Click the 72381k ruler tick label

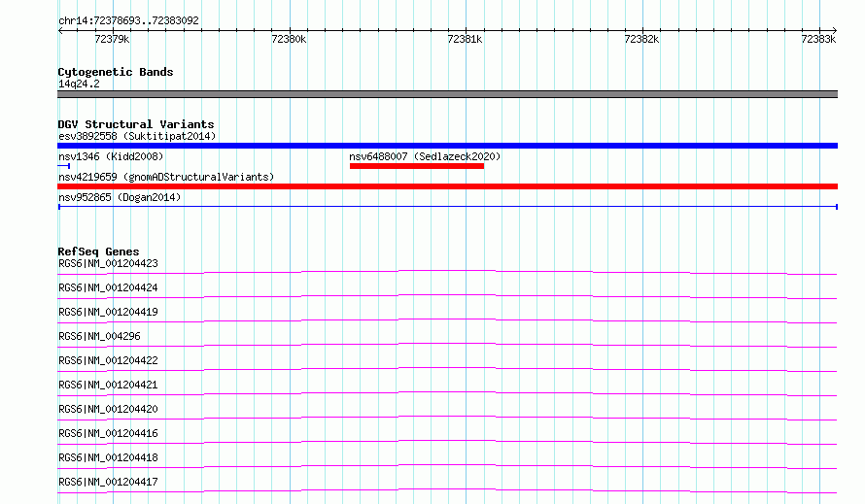click(465, 39)
